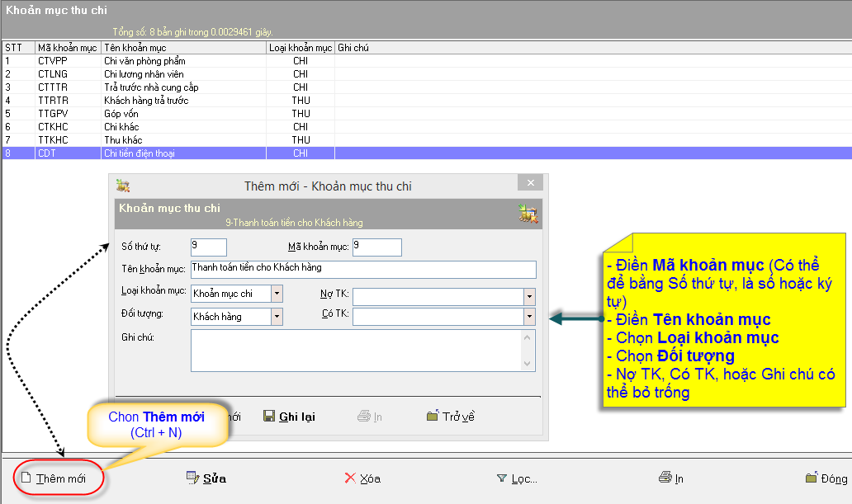This screenshot has width=852, height=504.
Task: Click the Sửa edit icon in bottom toolbar
Action: pyautogui.click(x=193, y=478)
